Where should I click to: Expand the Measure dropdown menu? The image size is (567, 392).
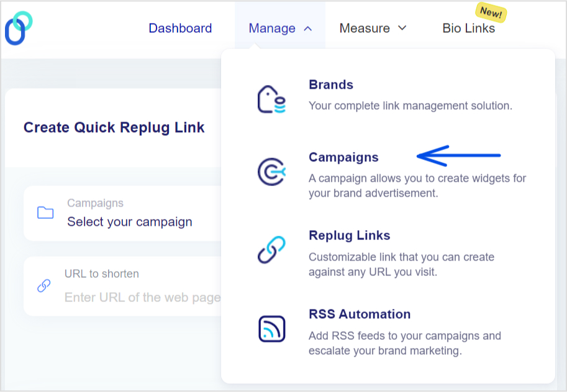(x=373, y=28)
